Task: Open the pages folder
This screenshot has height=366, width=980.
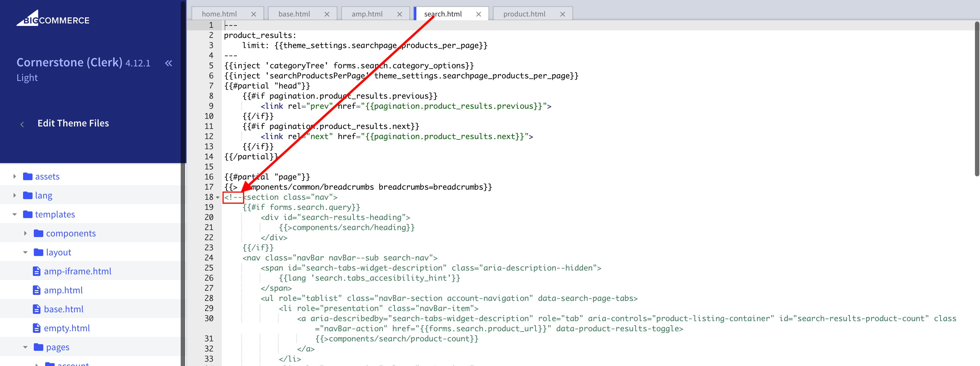Action: tap(57, 347)
